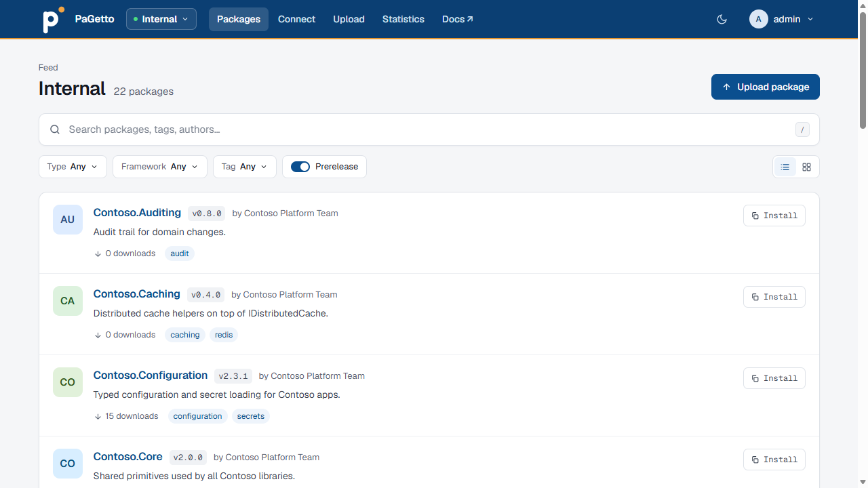The width and height of the screenshot is (868, 488).
Task: Open the Type filter dropdown
Action: point(73,167)
